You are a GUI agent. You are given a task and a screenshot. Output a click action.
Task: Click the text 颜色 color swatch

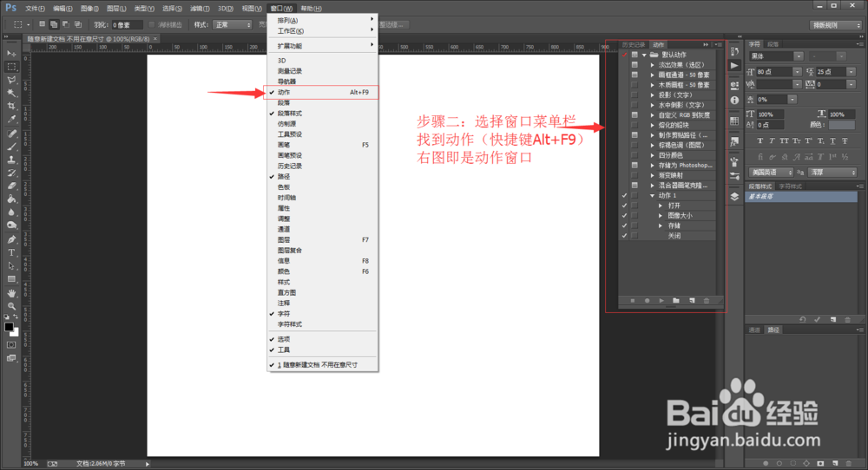click(842, 125)
